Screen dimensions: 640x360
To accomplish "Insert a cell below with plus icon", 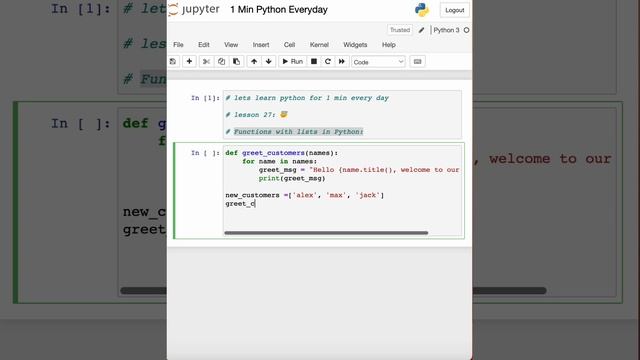I will click(189, 62).
